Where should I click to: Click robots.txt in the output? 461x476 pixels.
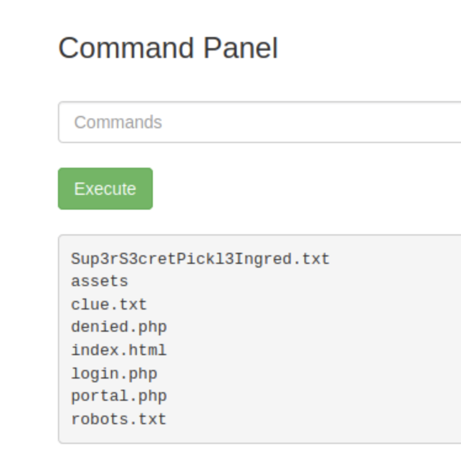point(118,419)
